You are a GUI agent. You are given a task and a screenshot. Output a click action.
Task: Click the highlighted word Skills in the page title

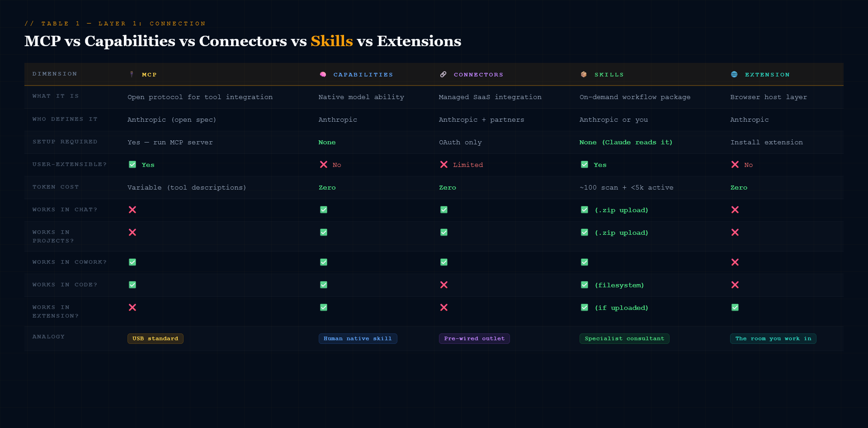click(x=331, y=41)
